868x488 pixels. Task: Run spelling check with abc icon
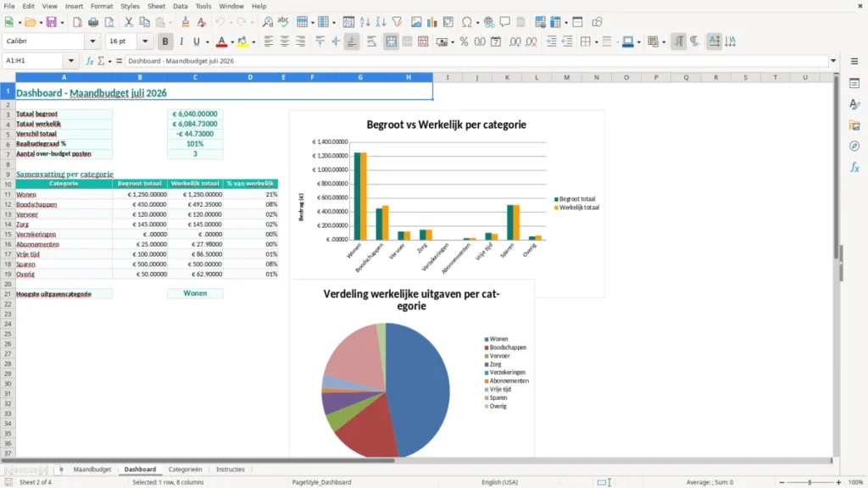(x=283, y=22)
